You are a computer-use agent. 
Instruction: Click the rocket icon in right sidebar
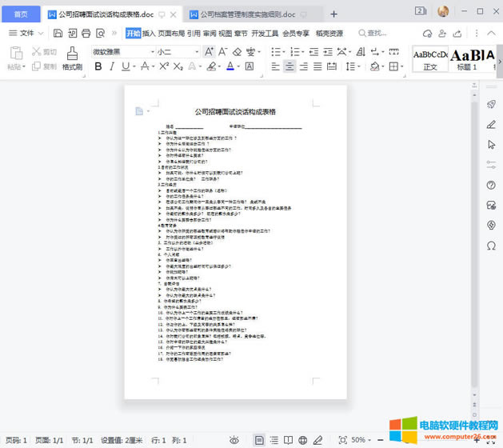click(492, 105)
